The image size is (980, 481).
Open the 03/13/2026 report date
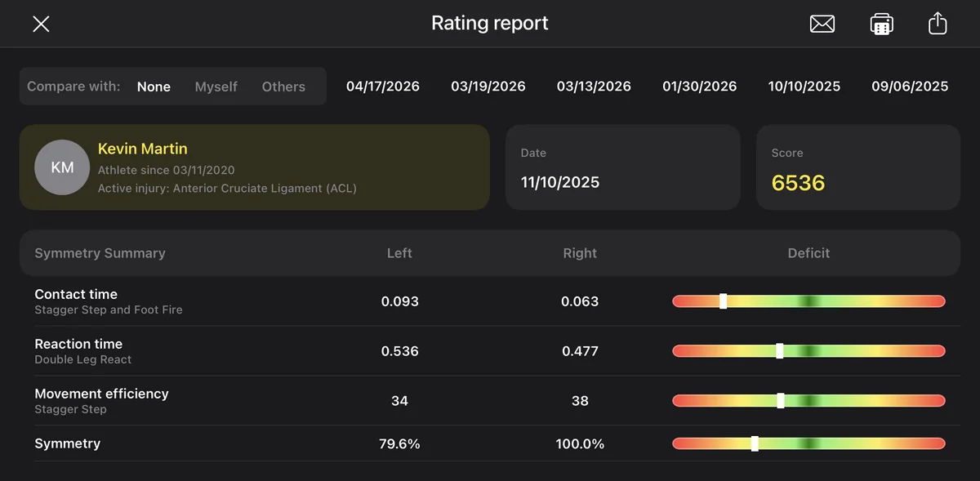click(594, 86)
